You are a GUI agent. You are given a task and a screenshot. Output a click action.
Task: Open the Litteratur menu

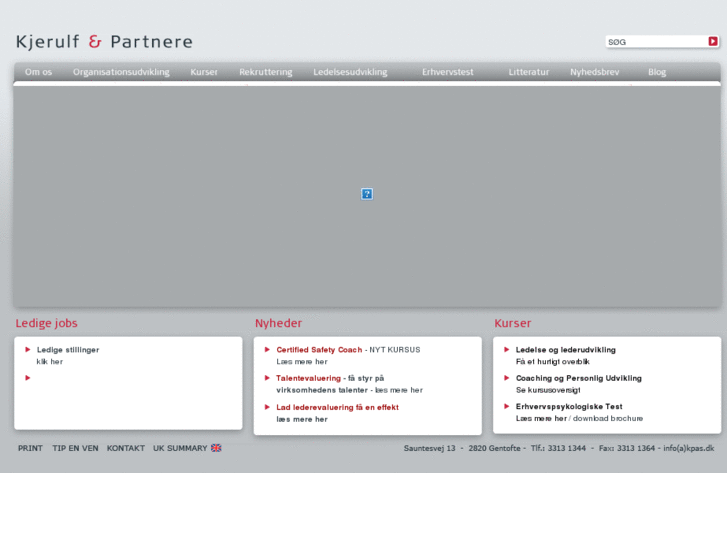(529, 72)
